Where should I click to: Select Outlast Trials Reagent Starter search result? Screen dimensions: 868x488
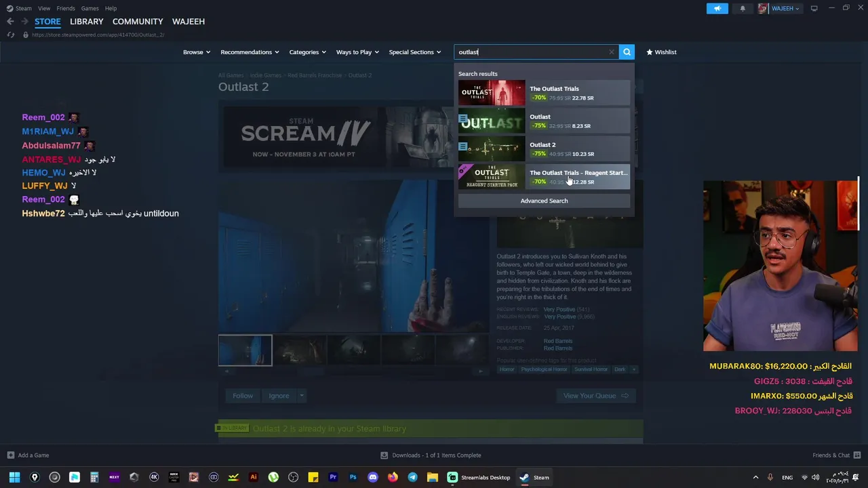(x=544, y=177)
